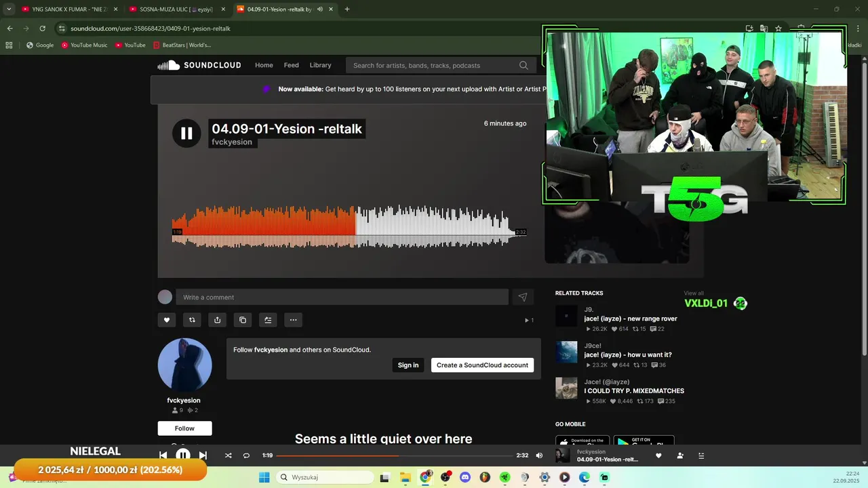Open a new browser tab
This screenshot has width=868, height=488.
coord(347,9)
